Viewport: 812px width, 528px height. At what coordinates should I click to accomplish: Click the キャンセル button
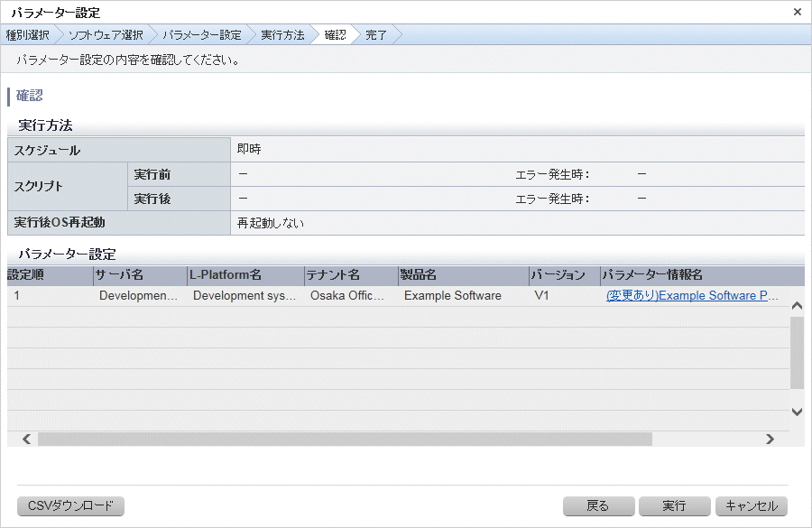pos(752,505)
